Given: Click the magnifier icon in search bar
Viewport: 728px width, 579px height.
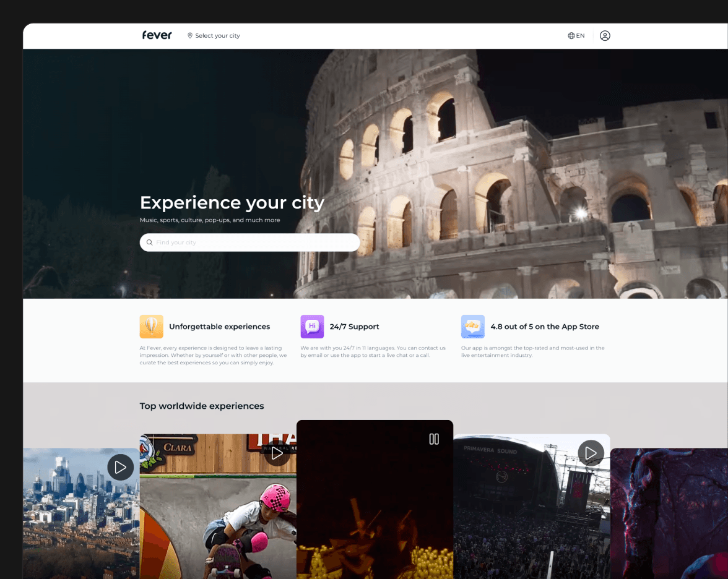Looking at the screenshot, I should click(150, 242).
